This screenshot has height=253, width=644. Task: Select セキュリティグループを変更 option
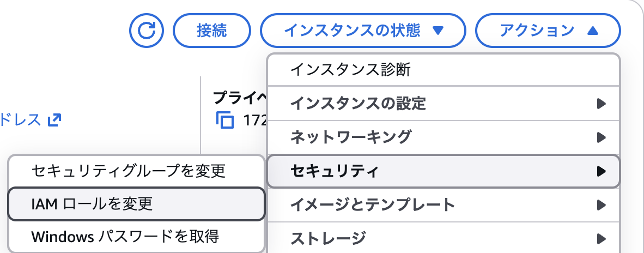point(129,171)
